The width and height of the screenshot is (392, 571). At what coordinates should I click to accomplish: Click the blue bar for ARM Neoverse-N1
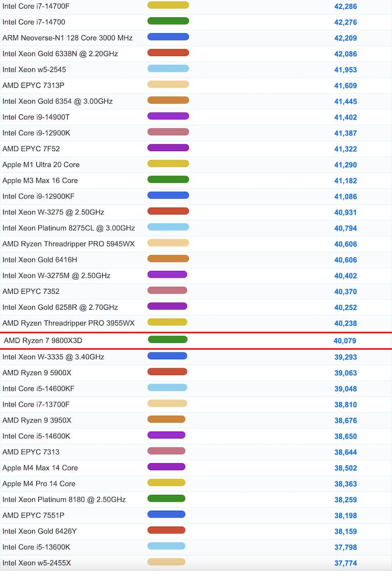click(x=168, y=36)
